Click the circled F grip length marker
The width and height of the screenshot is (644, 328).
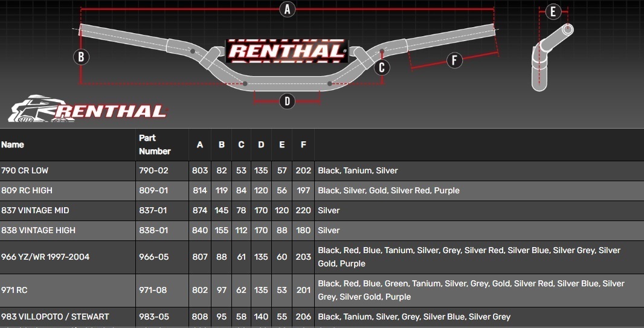pyautogui.click(x=454, y=60)
